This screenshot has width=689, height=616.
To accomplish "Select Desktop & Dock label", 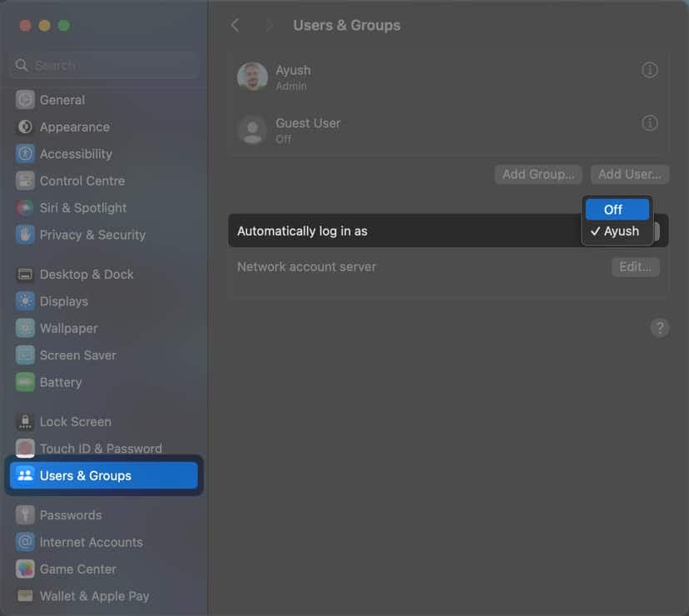I will point(87,275).
